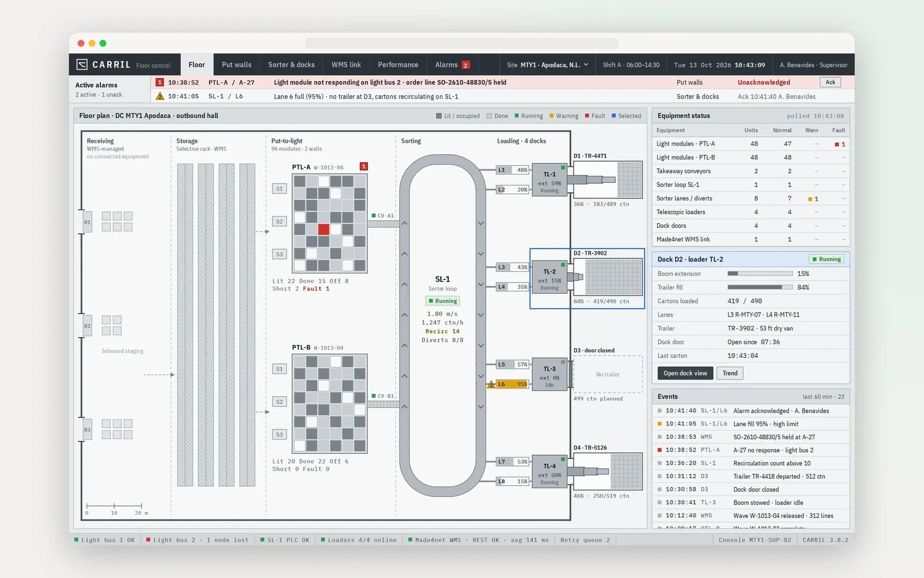Click the Boom extension progress bar
924x578 pixels.
pos(760,273)
